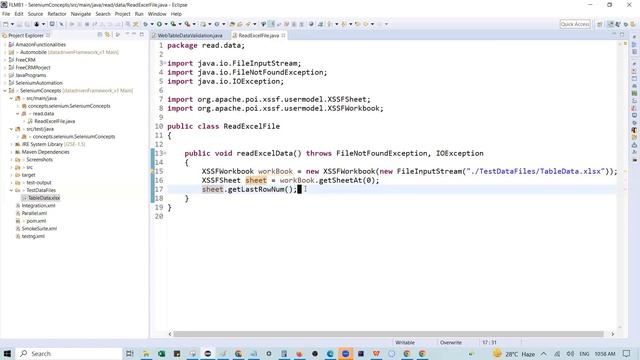The image size is (640, 360).
Task: Select the pom.xml file
Action: click(x=36, y=221)
